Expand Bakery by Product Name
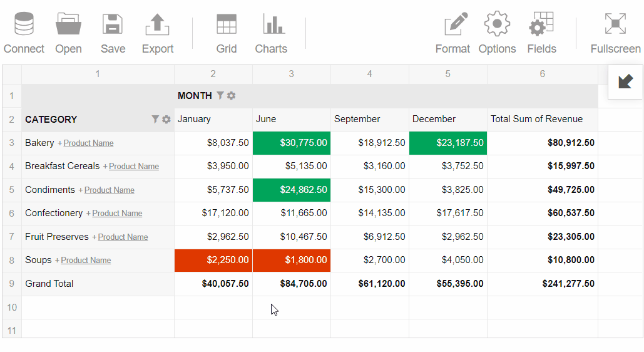This screenshot has height=352, width=644. 88,143
